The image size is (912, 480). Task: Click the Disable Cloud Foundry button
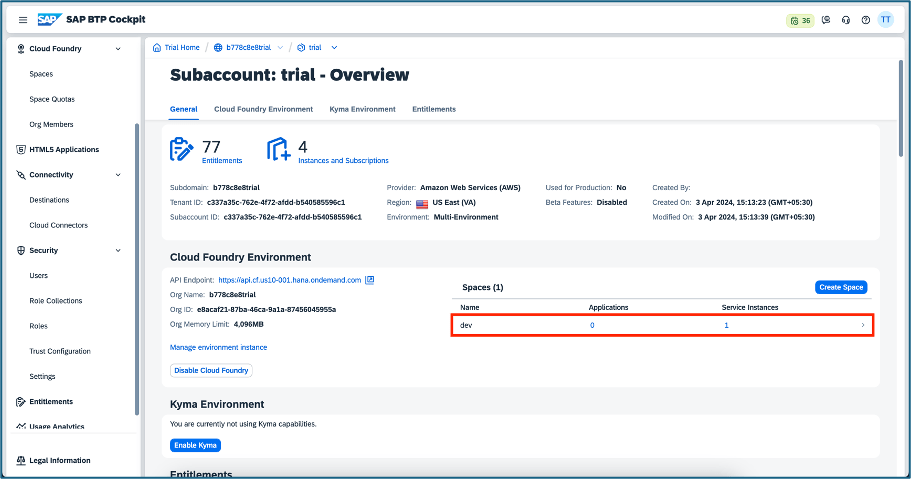[x=211, y=371]
